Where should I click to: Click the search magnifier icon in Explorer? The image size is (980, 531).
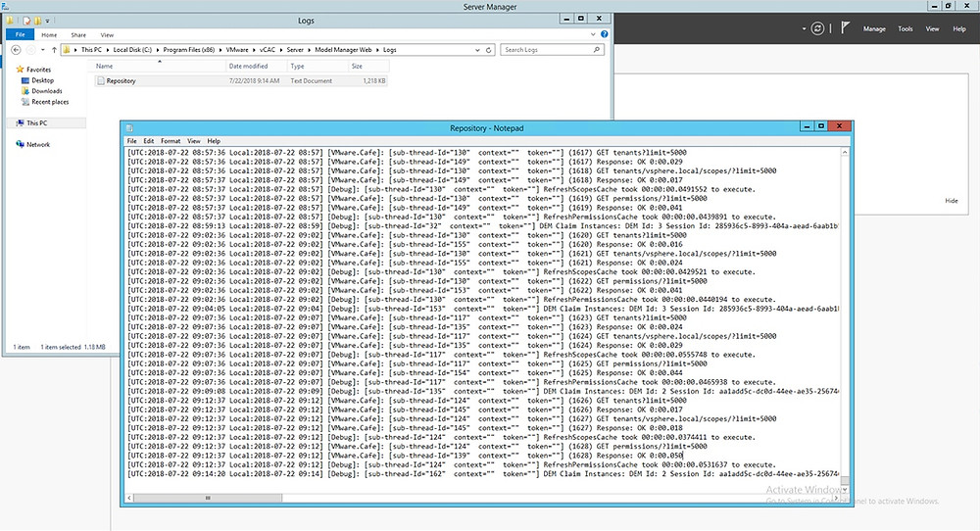pos(596,50)
